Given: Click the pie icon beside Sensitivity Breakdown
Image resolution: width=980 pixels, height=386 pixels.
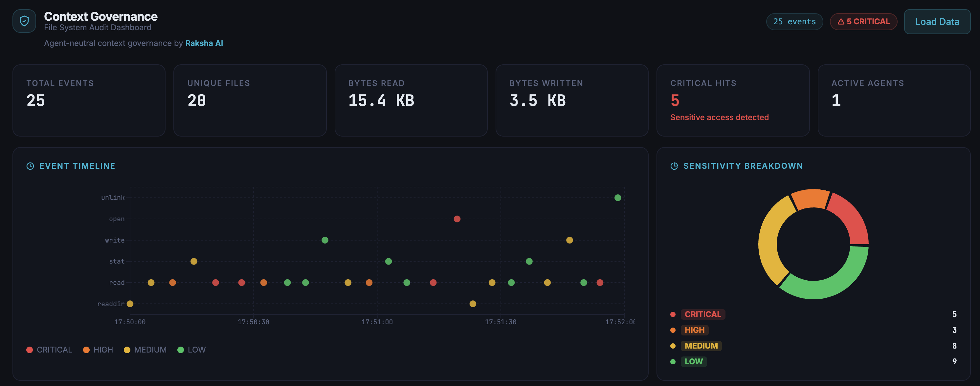Looking at the screenshot, I should pos(674,166).
